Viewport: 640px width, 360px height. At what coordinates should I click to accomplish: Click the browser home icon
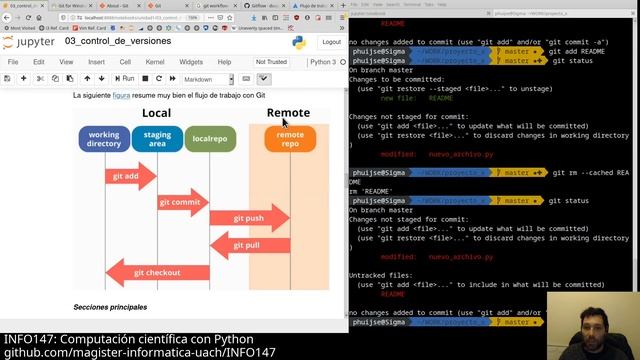click(x=39, y=18)
